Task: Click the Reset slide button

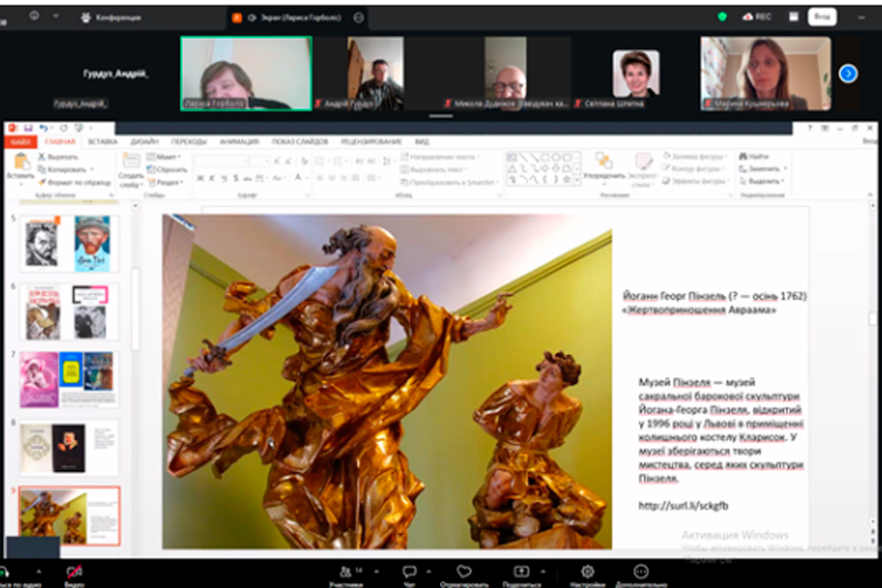Action: pos(167,170)
